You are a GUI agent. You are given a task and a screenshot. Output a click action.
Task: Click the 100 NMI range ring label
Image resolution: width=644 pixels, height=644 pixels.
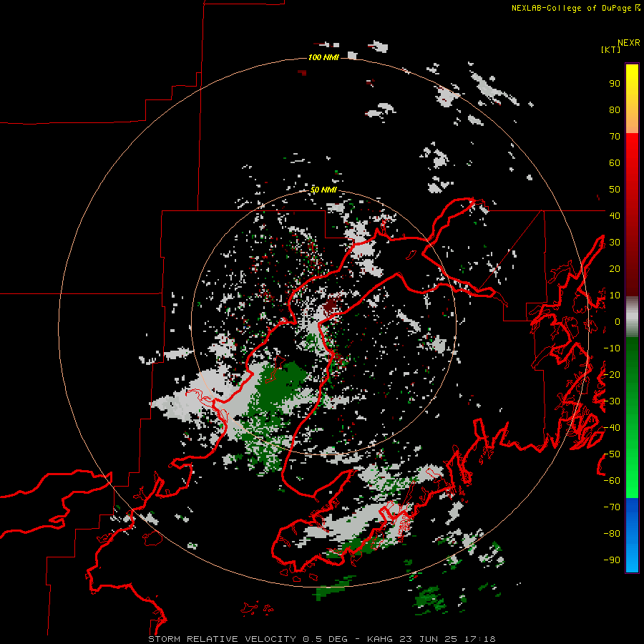[323, 57]
